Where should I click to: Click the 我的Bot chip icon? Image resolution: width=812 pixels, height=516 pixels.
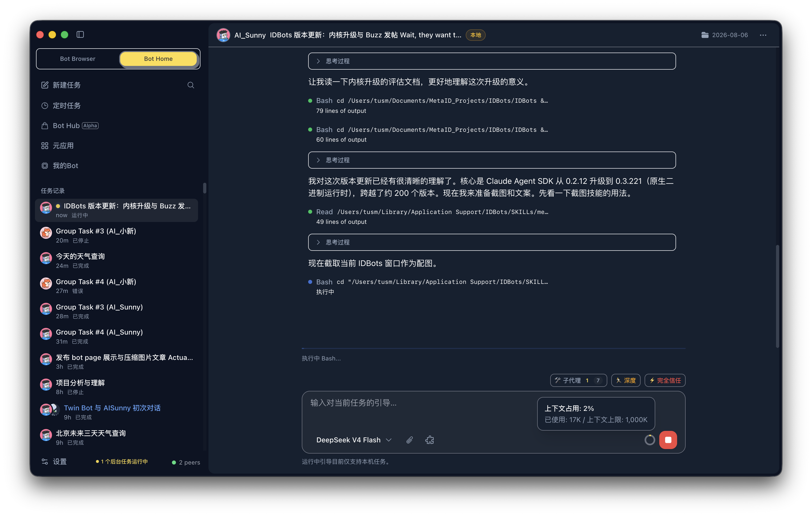click(45, 166)
